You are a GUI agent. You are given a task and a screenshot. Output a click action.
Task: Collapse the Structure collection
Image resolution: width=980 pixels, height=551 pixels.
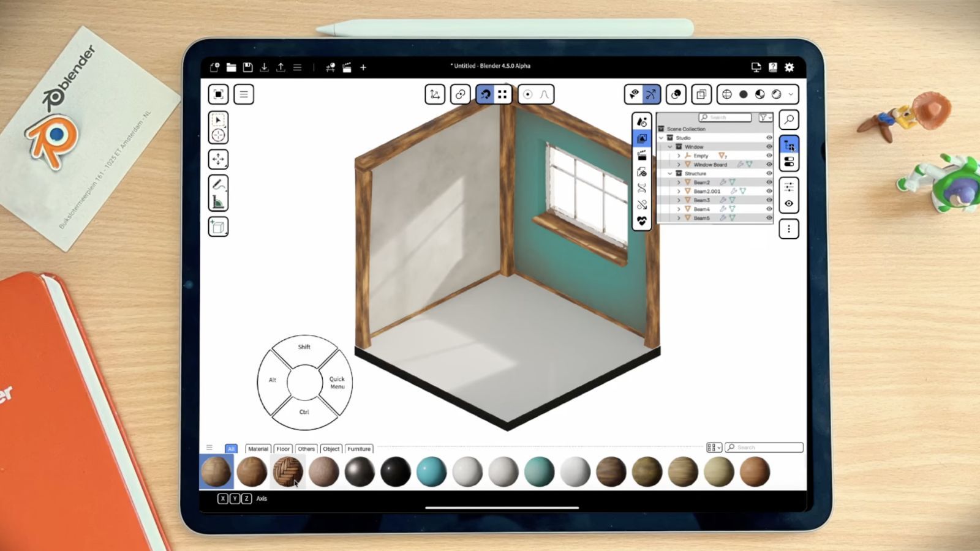669,173
